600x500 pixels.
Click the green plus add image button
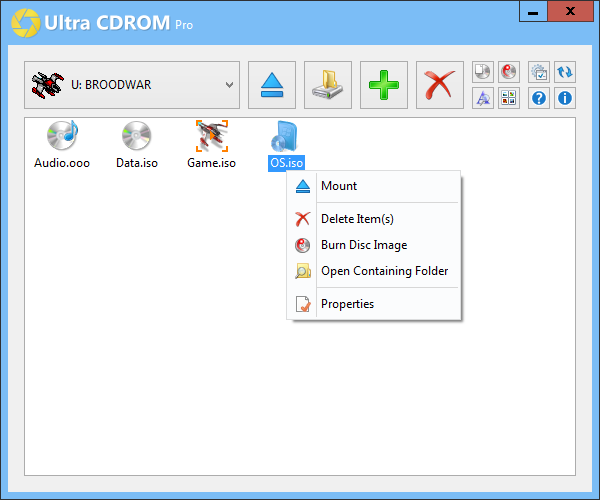pyautogui.click(x=384, y=85)
